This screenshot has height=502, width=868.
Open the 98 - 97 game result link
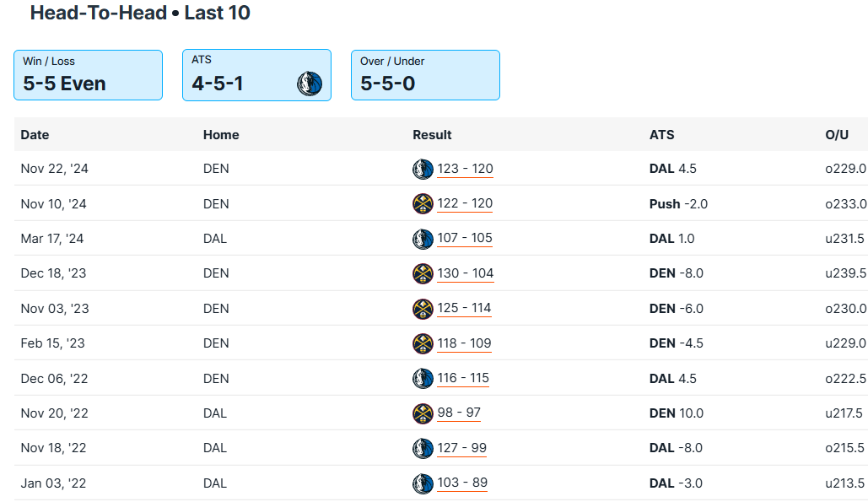tap(459, 413)
